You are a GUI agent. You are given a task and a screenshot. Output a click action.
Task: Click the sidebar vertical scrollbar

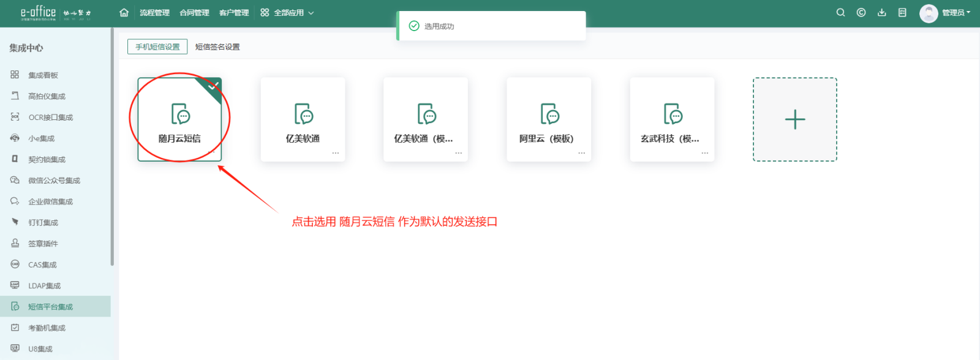coord(112,147)
